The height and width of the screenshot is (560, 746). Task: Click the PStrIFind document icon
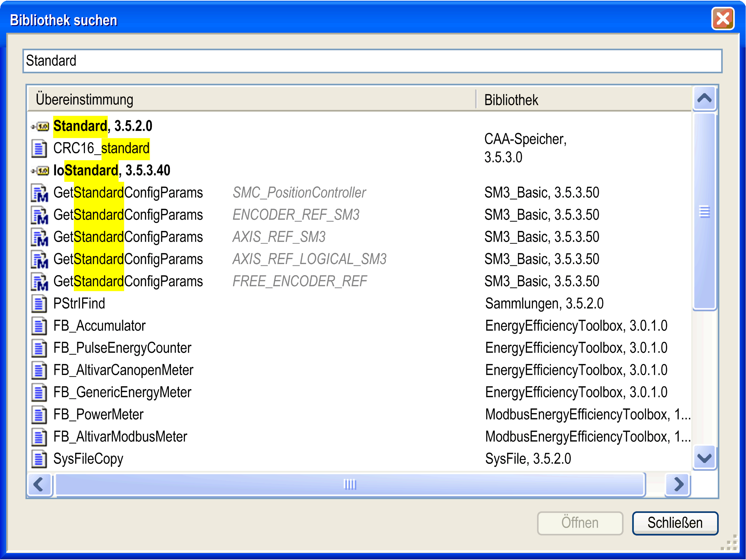click(x=39, y=304)
